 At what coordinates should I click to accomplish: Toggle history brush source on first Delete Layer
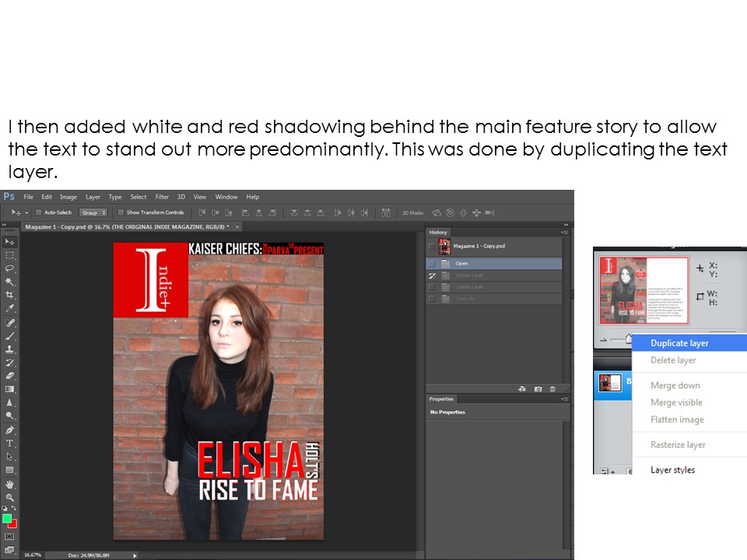pyautogui.click(x=432, y=275)
